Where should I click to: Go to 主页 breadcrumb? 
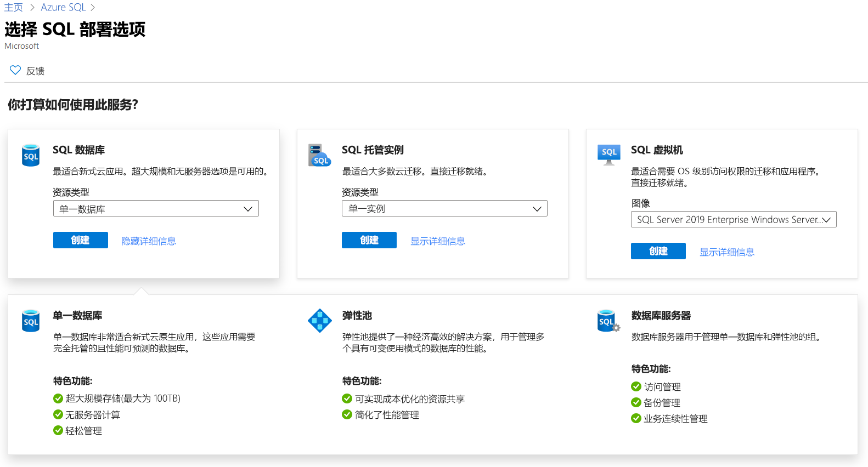click(x=14, y=7)
